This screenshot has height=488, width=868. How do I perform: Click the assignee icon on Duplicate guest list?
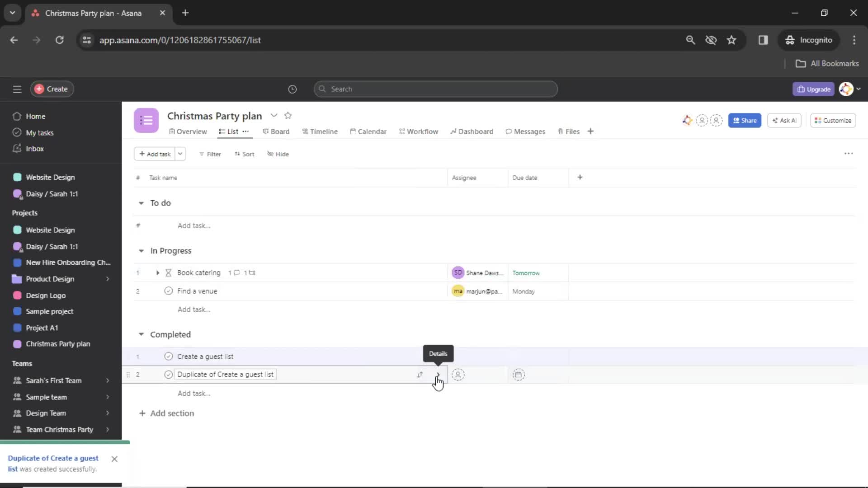458,374
